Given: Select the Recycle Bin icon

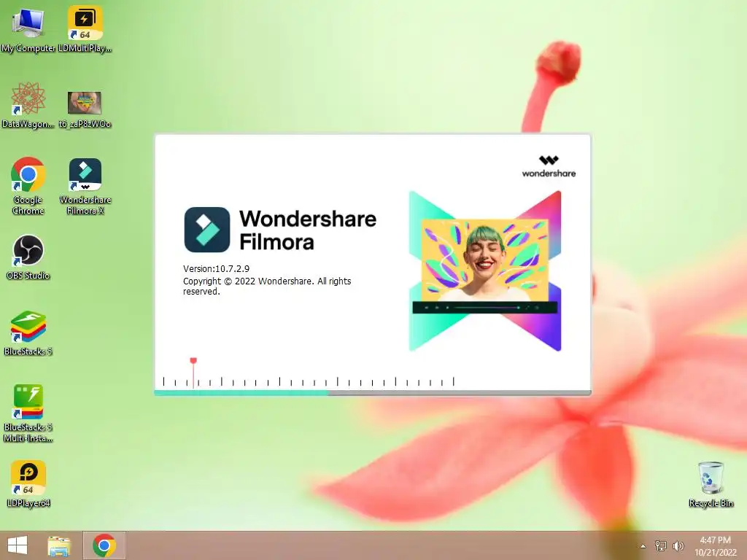Looking at the screenshot, I should click(711, 484).
